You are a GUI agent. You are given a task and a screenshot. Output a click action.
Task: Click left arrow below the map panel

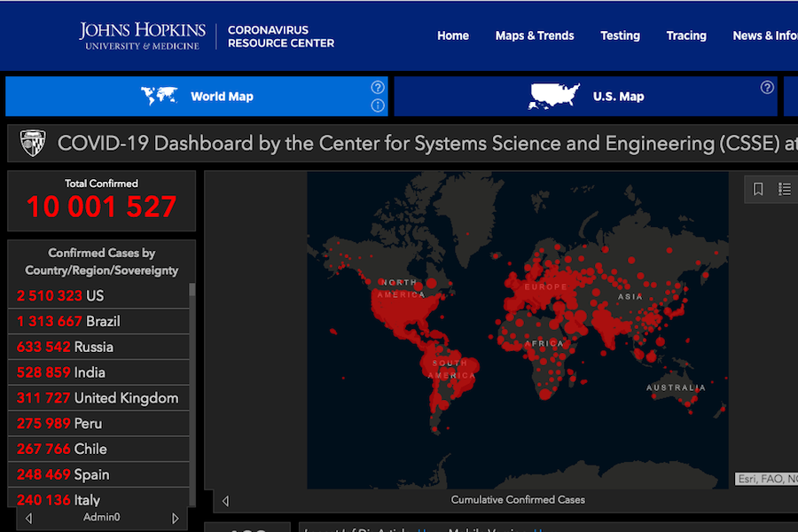[x=225, y=501]
